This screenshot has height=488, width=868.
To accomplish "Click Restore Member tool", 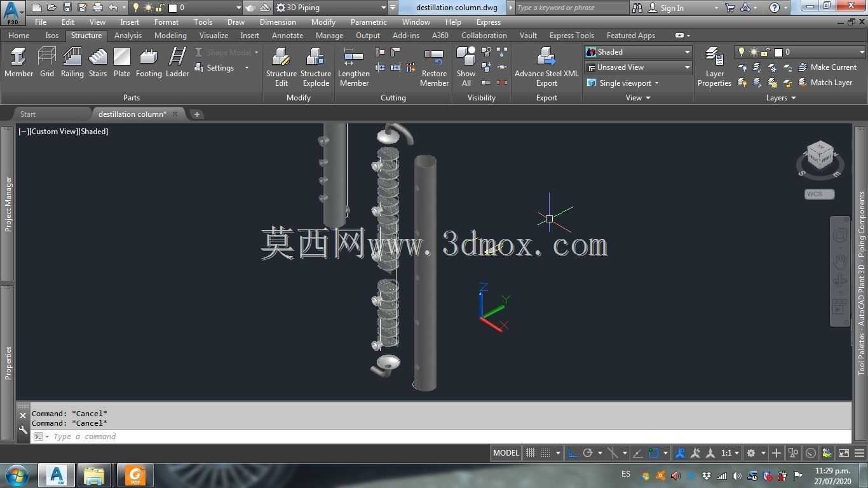I will click(434, 67).
